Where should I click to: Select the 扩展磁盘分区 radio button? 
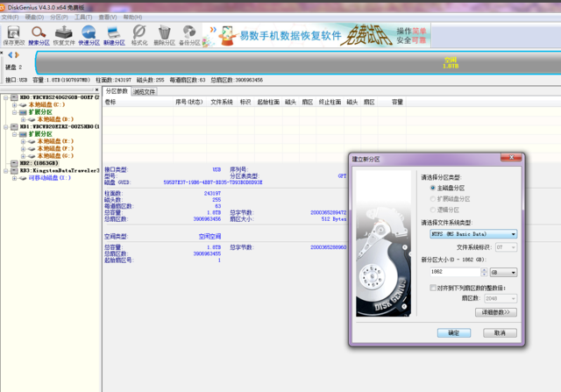click(432, 199)
